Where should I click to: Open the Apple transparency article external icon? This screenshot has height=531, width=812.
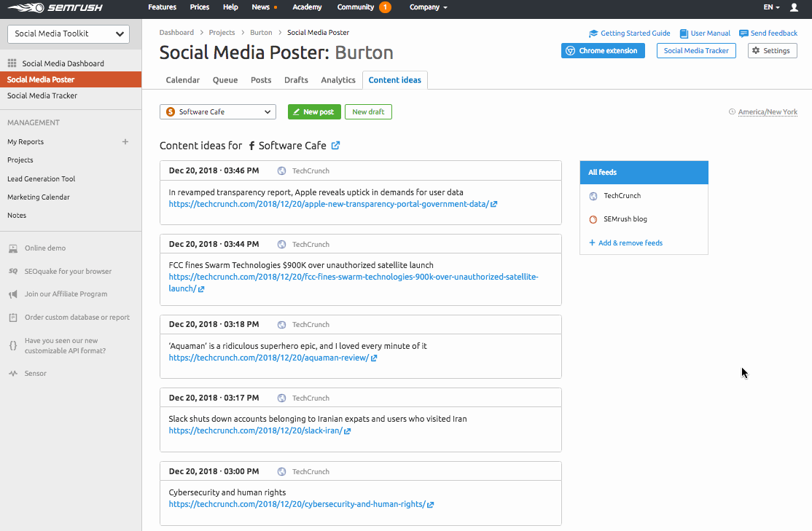[494, 205]
